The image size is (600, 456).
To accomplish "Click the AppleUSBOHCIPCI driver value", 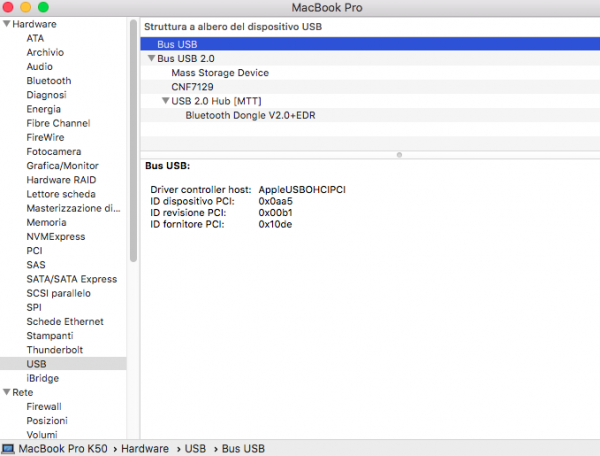I will pos(302,189).
